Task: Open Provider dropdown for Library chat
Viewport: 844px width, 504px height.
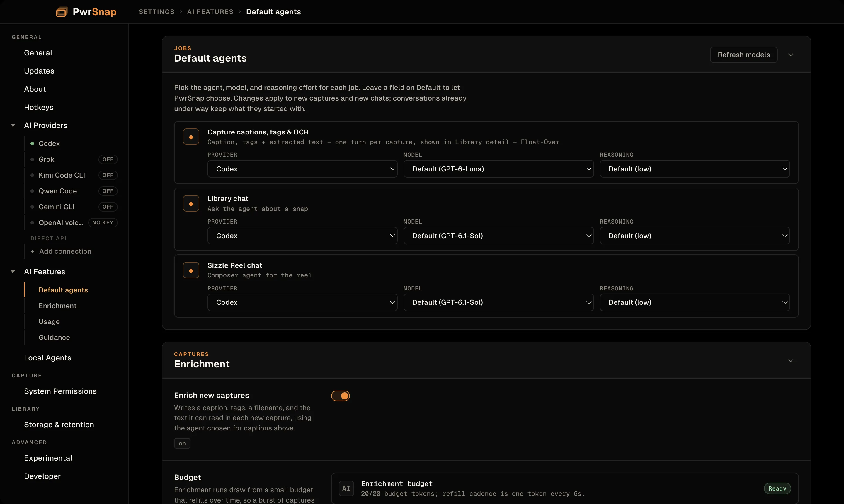Action: [x=302, y=236]
